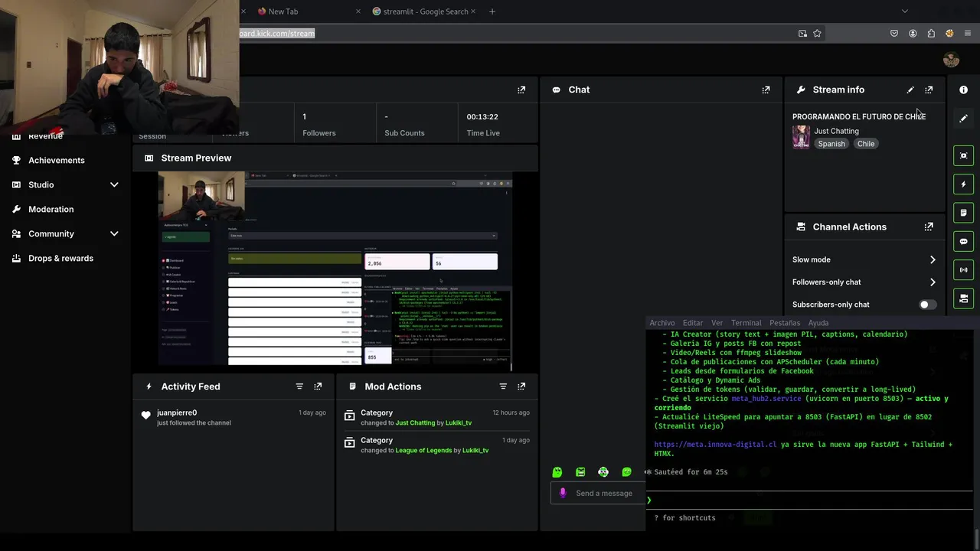Open a new browser tab
Image resolution: width=980 pixels, height=551 pixels.
pyautogui.click(x=492, y=11)
